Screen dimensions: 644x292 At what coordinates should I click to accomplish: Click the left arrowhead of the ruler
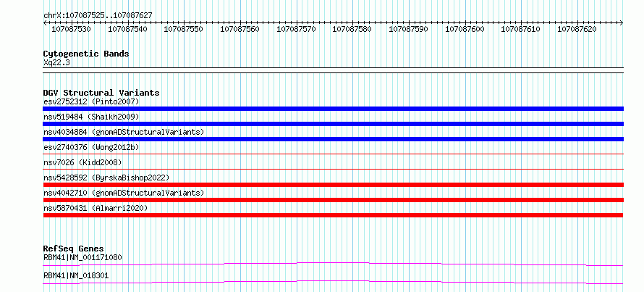pyautogui.click(x=45, y=22)
